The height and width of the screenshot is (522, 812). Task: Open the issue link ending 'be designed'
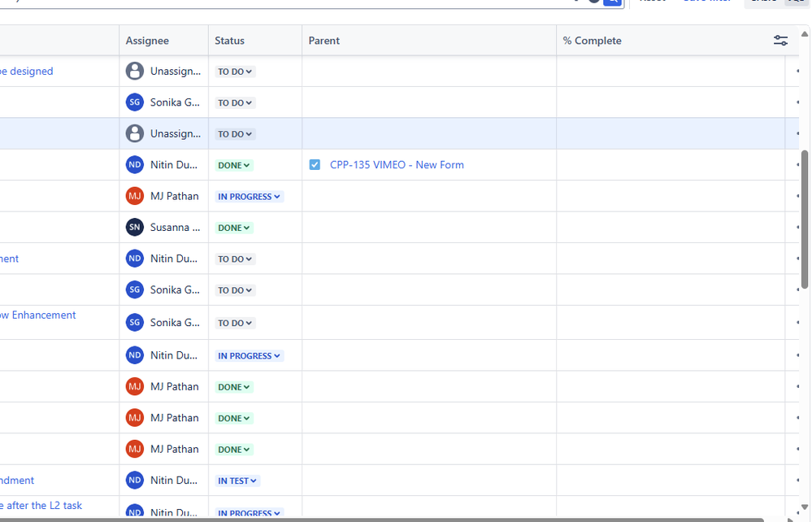click(26, 71)
